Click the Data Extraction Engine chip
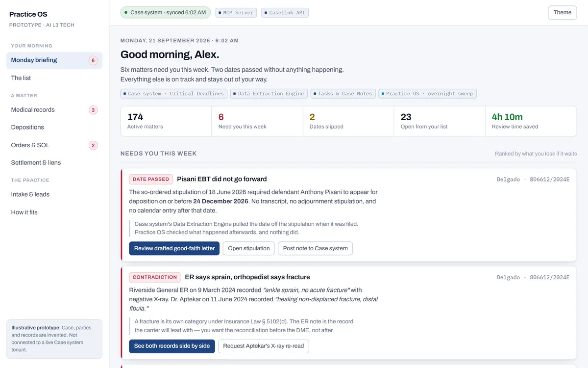Viewport: 588px width, 368px height. click(x=269, y=93)
